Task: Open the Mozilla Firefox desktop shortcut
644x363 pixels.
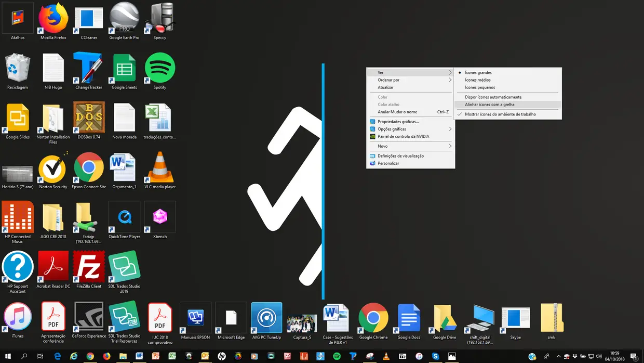Action: 53,21
